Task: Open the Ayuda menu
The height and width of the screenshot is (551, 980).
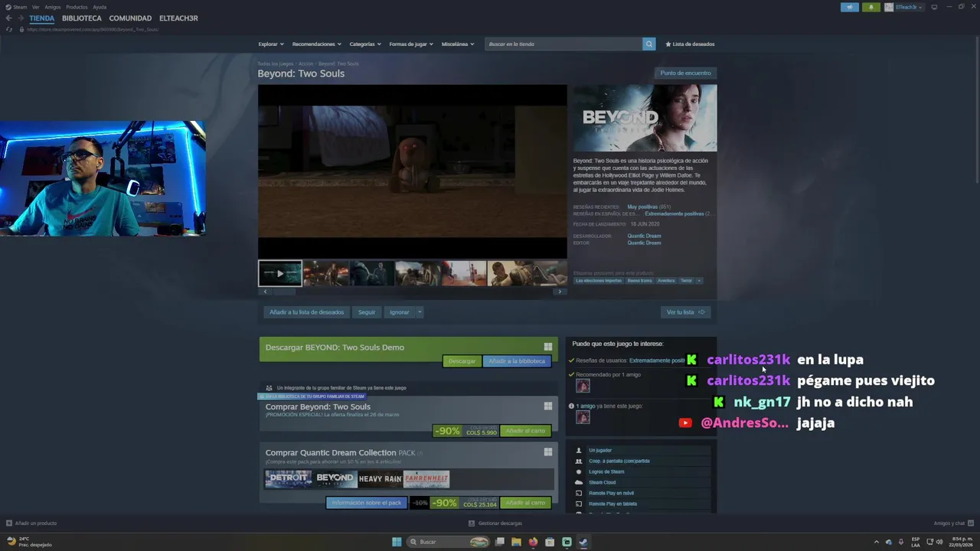Action: (x=100, y=7)
